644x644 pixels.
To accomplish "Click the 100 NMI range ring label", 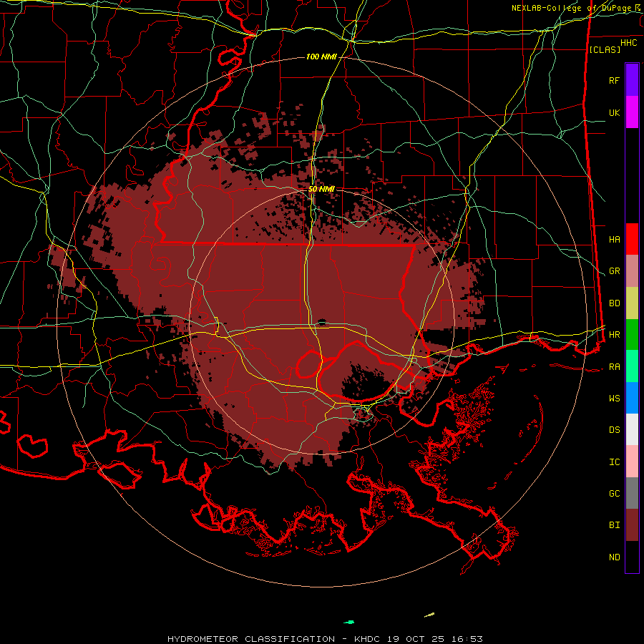I will point(321,57).
